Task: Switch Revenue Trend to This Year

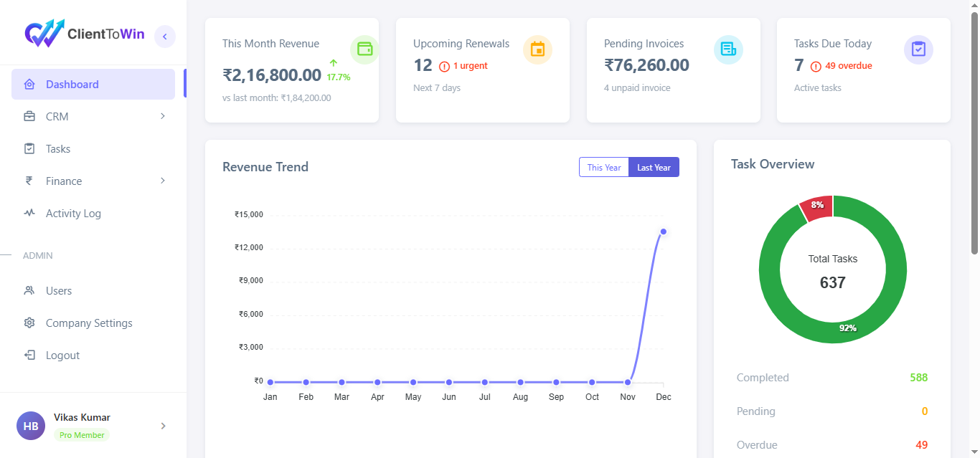Action: tap(604, 167)
